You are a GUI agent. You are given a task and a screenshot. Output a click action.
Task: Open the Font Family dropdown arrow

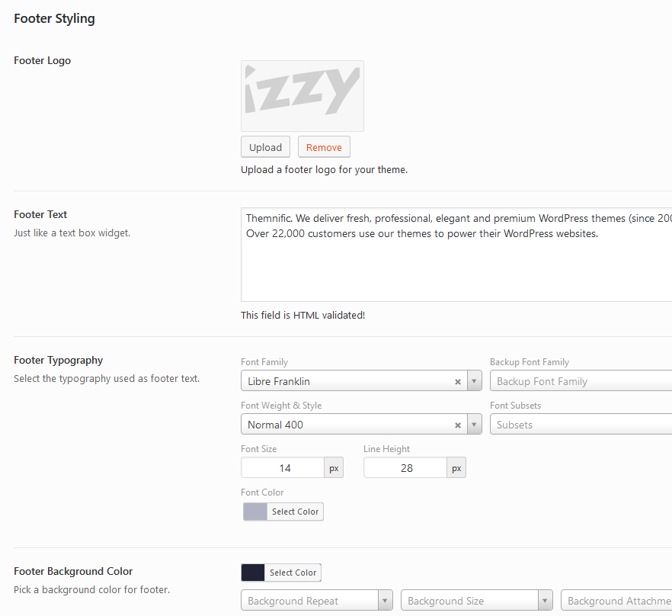tap(475, 381)
